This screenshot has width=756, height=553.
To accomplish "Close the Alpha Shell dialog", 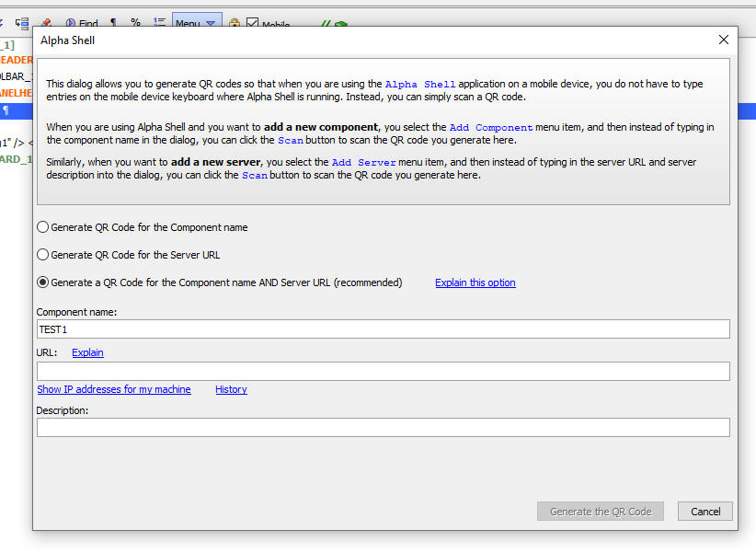I will pyautogui.click(x=723, y=40).
